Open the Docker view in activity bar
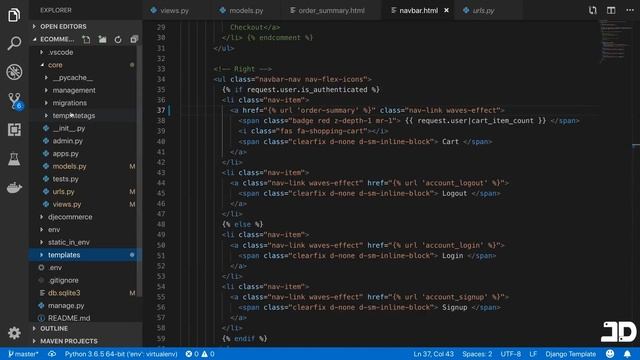 tap(14, 188)
